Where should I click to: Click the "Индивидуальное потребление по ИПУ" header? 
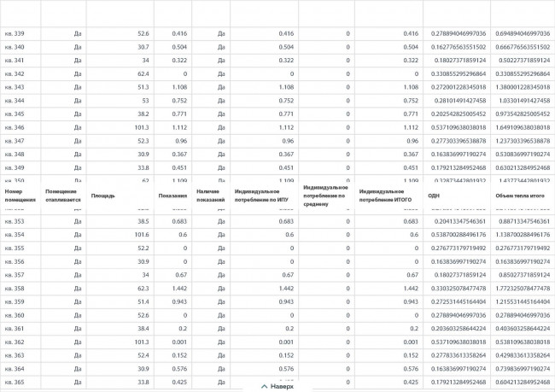[x=261, y=196]
